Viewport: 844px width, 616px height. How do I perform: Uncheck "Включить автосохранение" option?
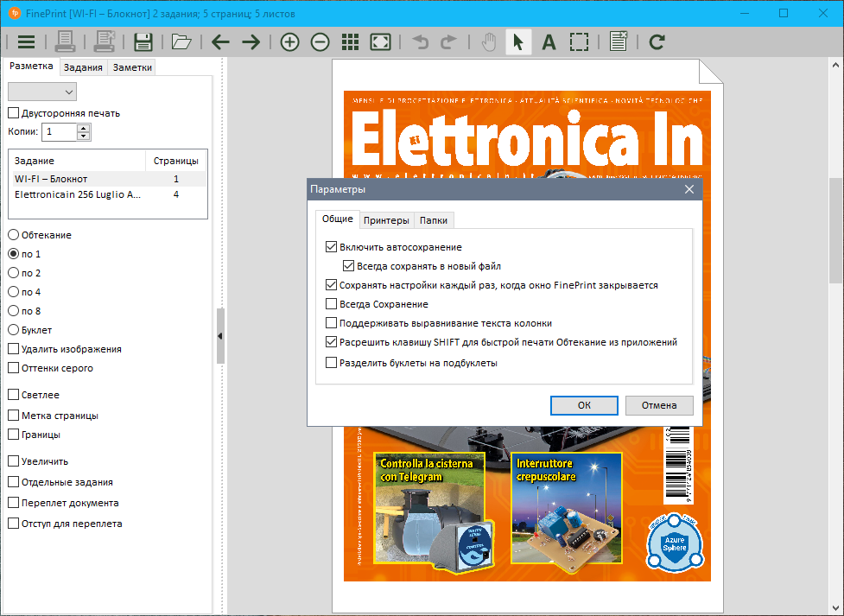(x=331, y=247)
